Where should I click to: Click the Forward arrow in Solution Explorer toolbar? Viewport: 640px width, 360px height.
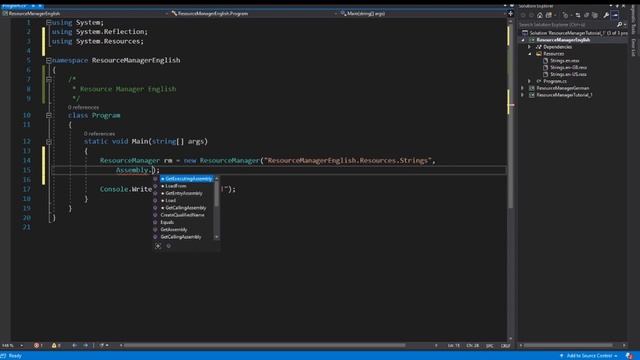(x=531, y=16)
